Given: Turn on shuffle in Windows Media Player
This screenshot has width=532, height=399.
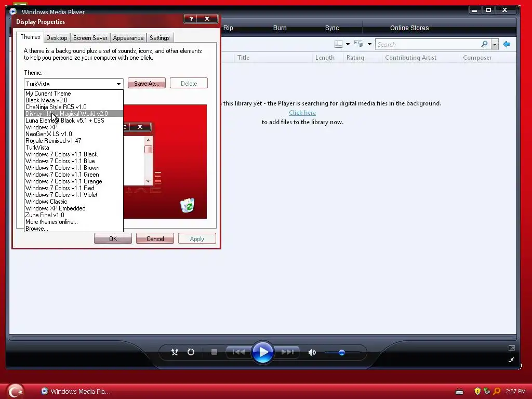Looking at the screenshot, I should coord(175,352).
